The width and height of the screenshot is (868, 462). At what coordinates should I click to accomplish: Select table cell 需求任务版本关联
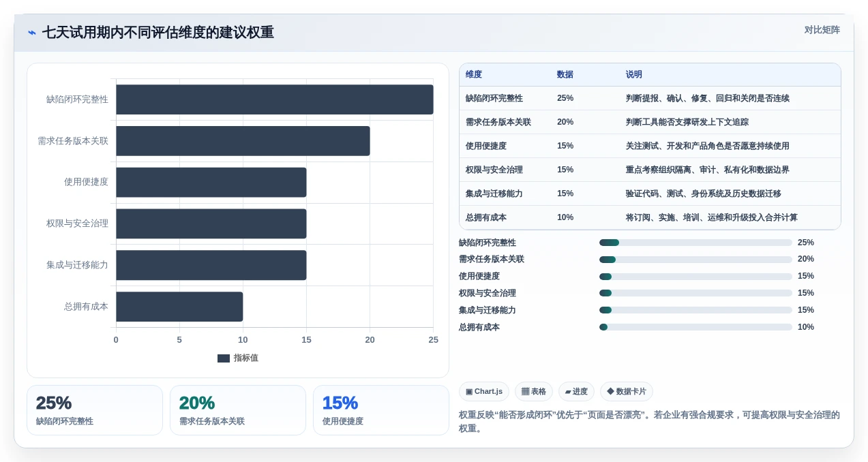click(x=498, y=122)
